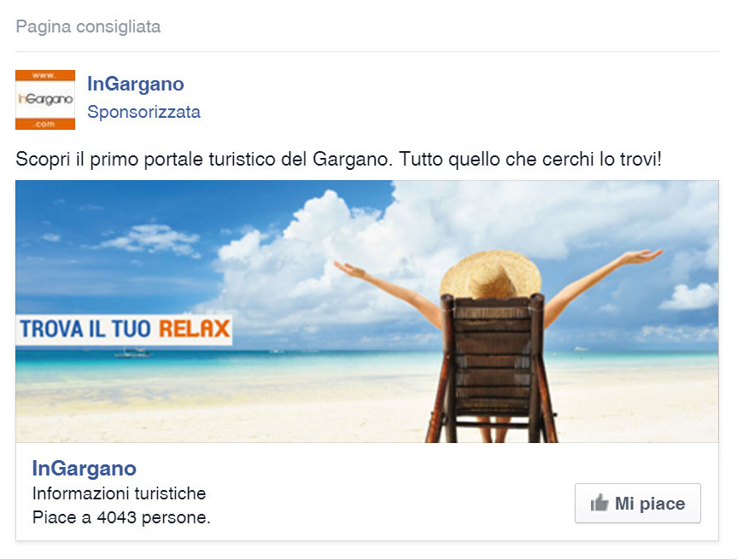The width and height of the screenshot is (737, 560).
Task: Click the boat on the sea horizon
Action: click(132, 353)
